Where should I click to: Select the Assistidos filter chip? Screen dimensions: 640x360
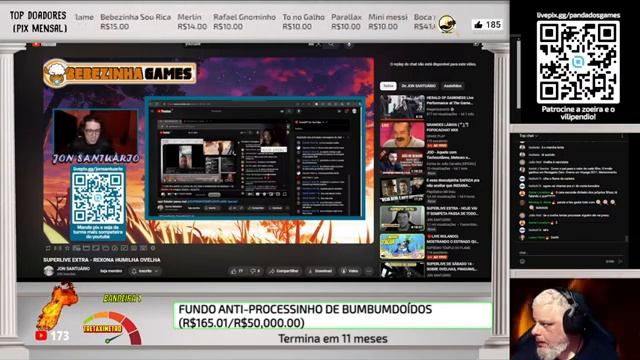click(x=453, y=86)
